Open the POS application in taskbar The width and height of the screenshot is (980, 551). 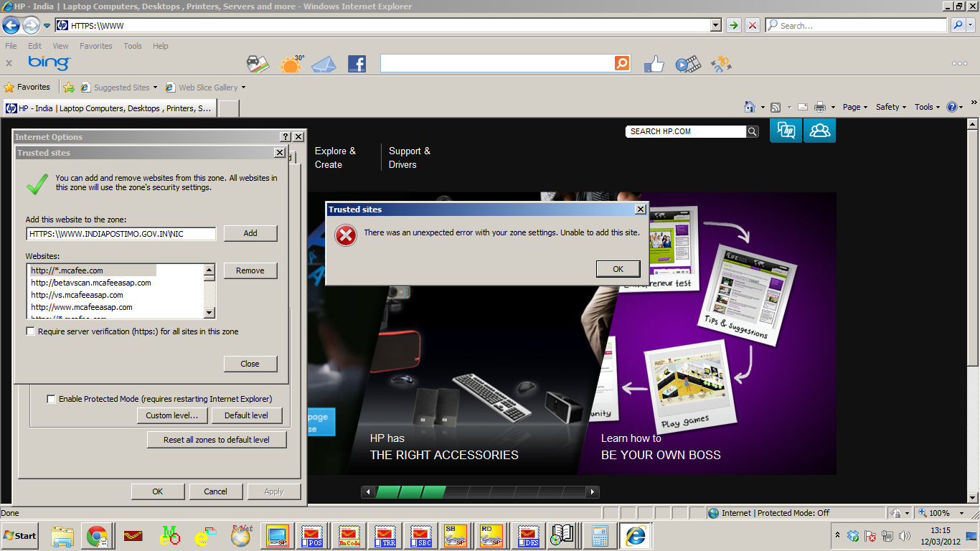[313, 536]
